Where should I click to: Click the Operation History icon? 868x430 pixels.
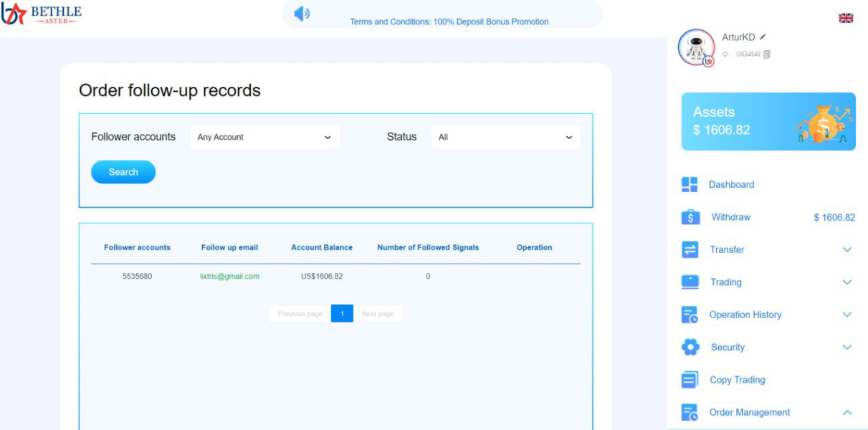(690, 315)
